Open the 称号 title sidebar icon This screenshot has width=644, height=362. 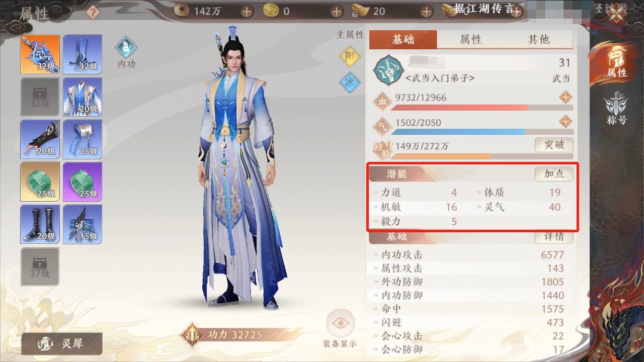616,109
